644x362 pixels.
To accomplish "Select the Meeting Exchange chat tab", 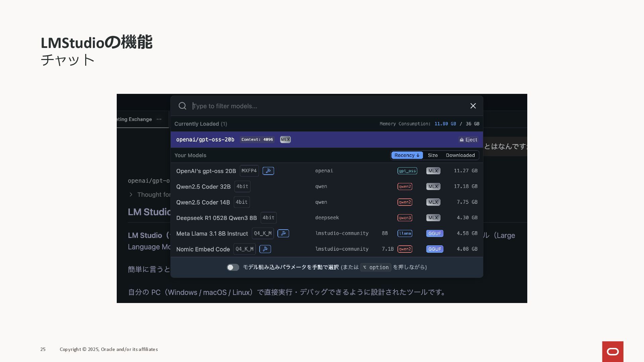I will click(x=134, y=119).
